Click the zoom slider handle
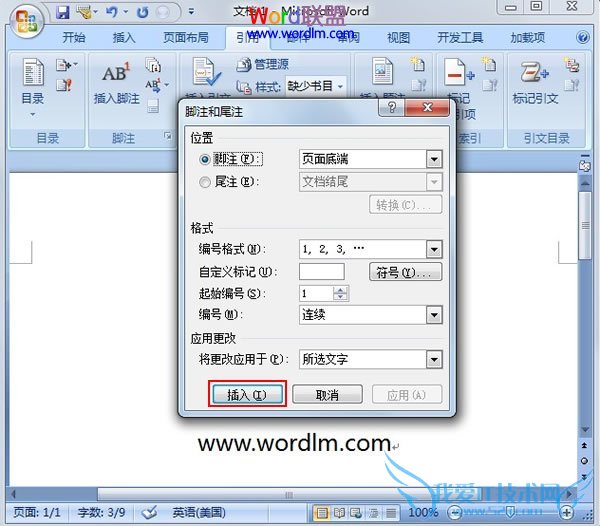Image resolution: width=600 pixels, height=526 pixels. point(510,512)
